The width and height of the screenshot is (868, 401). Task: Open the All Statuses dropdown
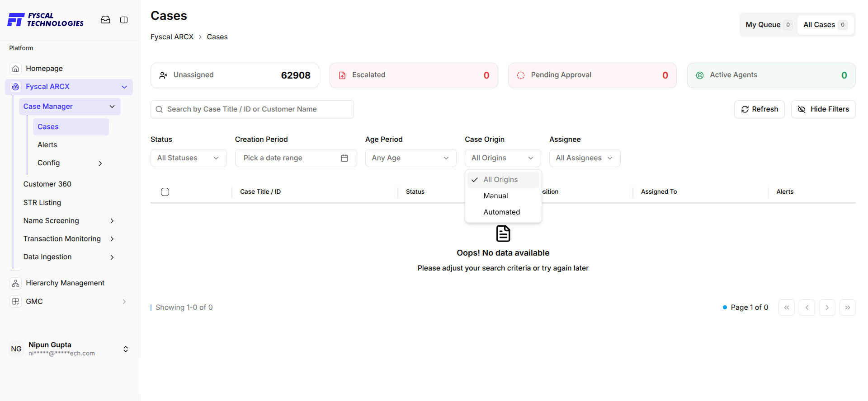189,158
